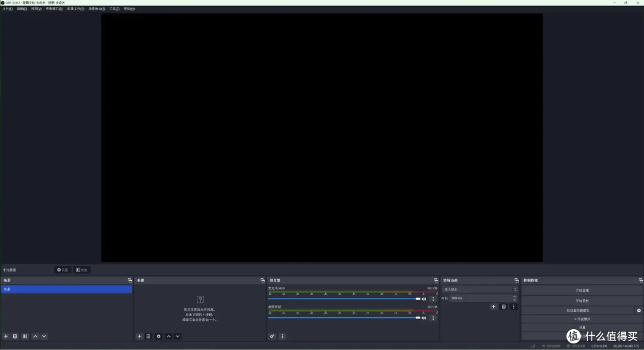
Task: Open audio mixer three-dot menu at bottom
Action: click(282, 336)
